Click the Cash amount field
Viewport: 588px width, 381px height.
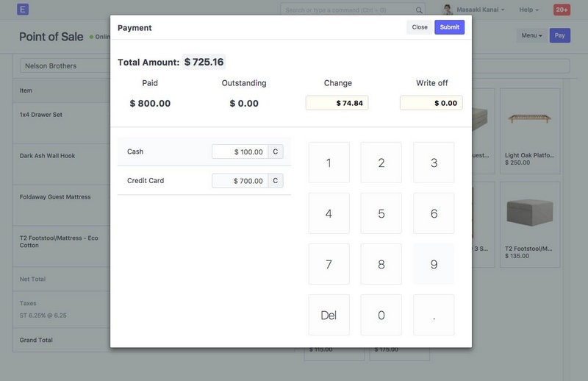tap(240, 152)
